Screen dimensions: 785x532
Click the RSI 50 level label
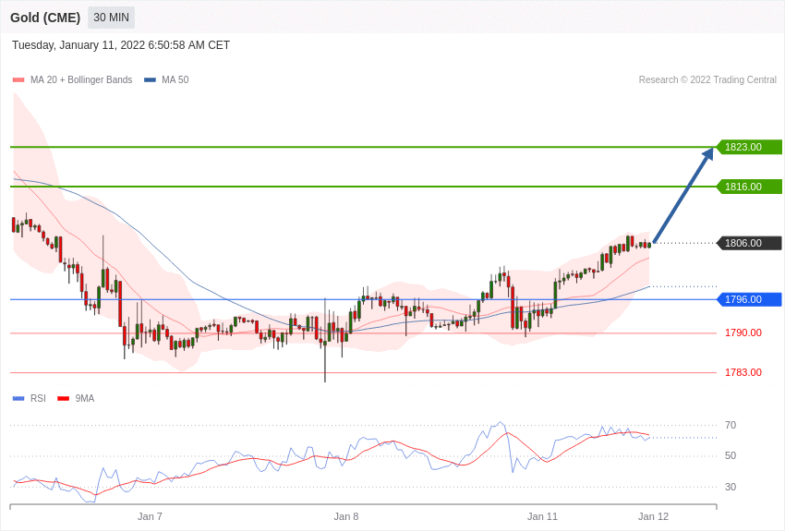pyautogui.click(x=731, y=456)
